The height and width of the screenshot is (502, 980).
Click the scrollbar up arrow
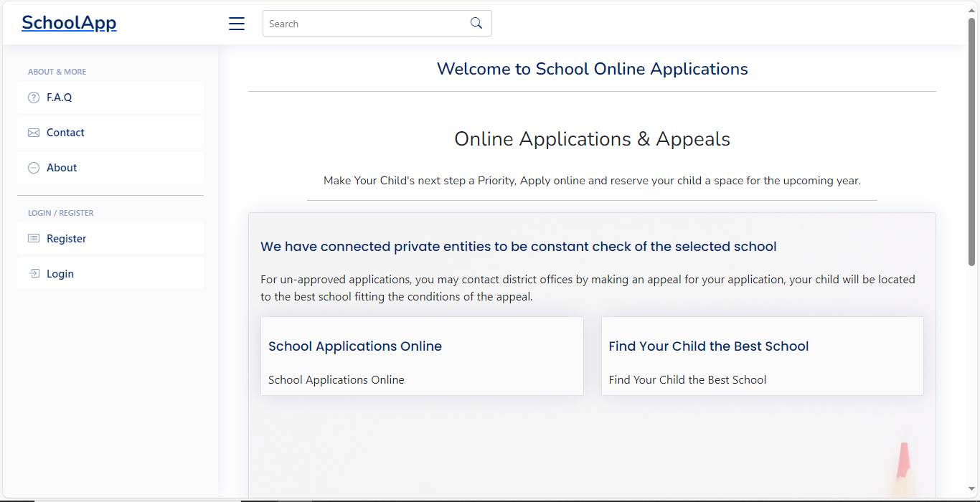972,9
